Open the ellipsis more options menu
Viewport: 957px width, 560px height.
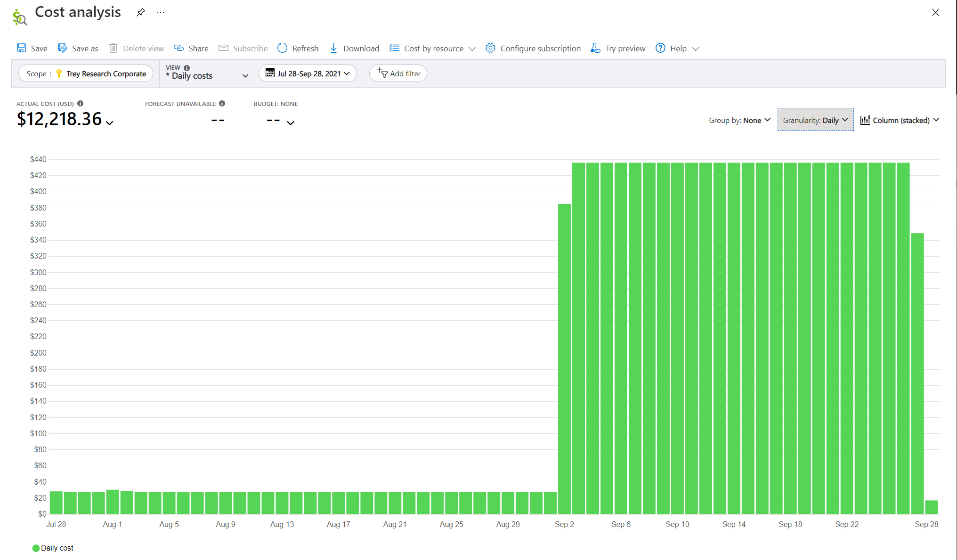[161, 12]
